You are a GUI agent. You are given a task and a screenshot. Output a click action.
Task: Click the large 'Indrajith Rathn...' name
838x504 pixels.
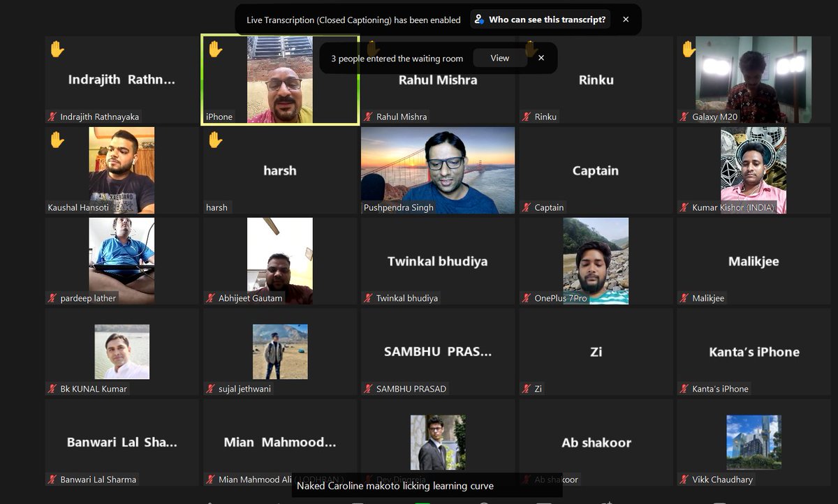122,80
